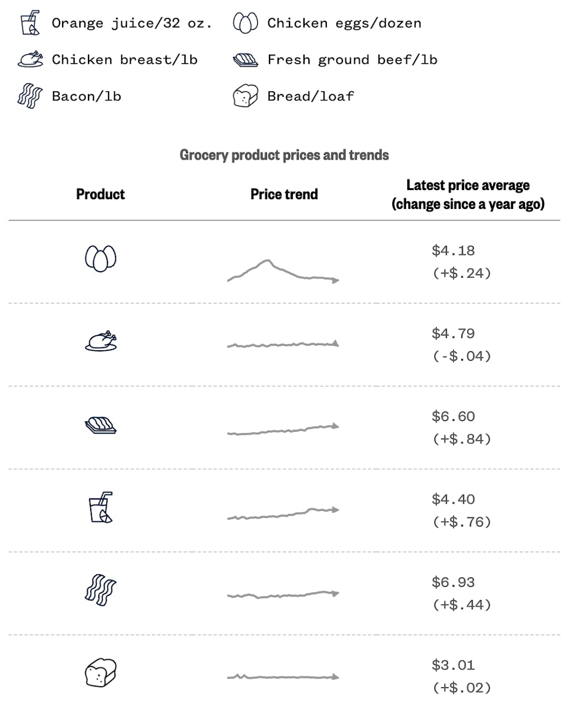Image resolution: width=571 pixels, height=728 pixels.
Task: Select the ground beef icon in the table
Action: 101,425
